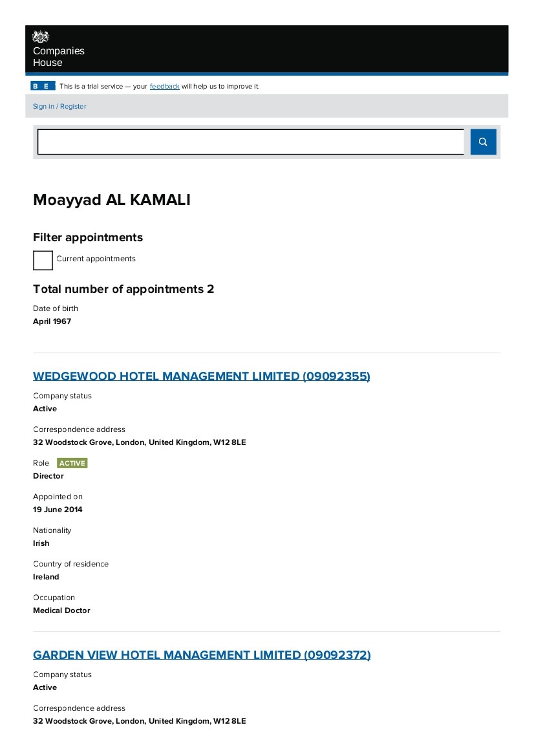
Task: Open Wedgewood Hotel Management Limited company link
Action: [x=201, y=376]
